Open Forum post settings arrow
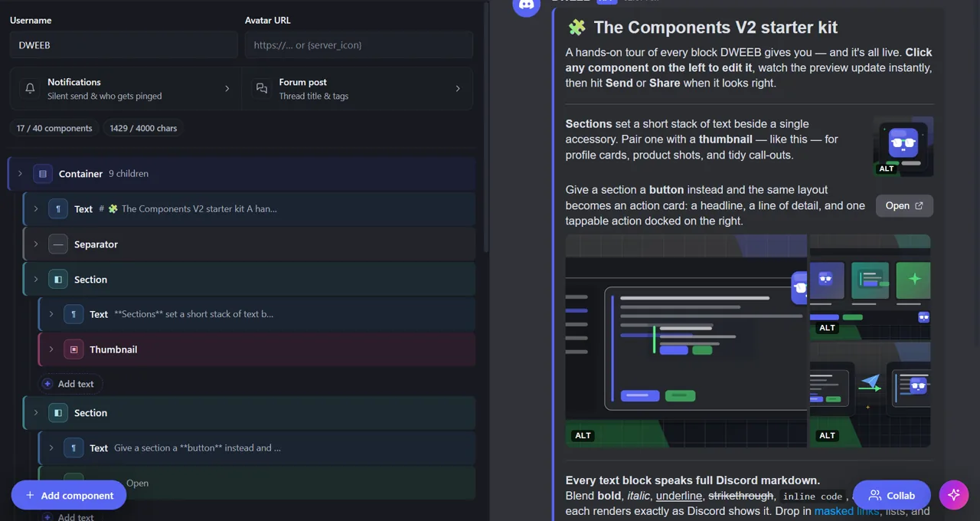Screen dimensions: 980x521 pos(458,89)
